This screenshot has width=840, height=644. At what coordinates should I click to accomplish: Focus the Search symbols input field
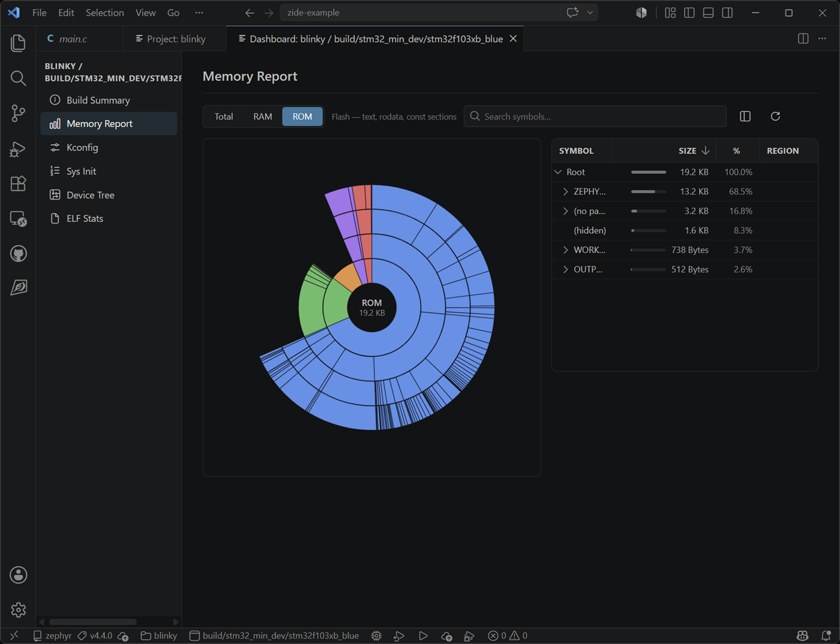595,116
